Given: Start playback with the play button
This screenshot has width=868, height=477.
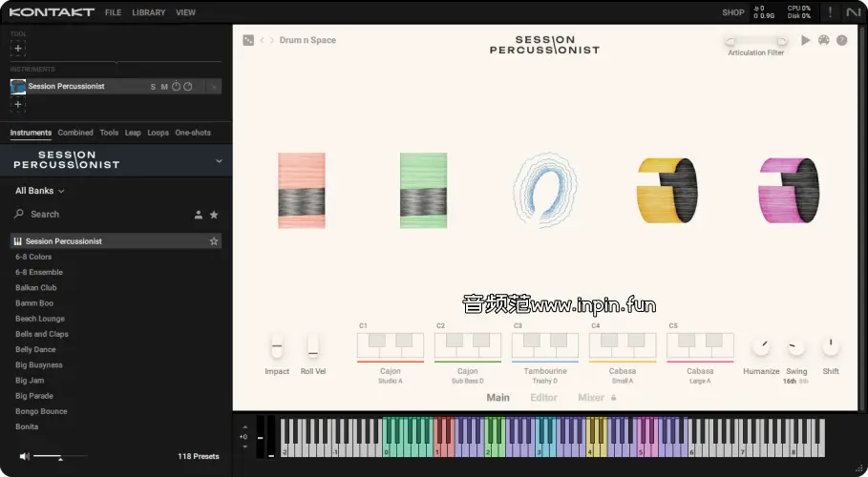Looking at the screenshot, I should coord(805,40).
